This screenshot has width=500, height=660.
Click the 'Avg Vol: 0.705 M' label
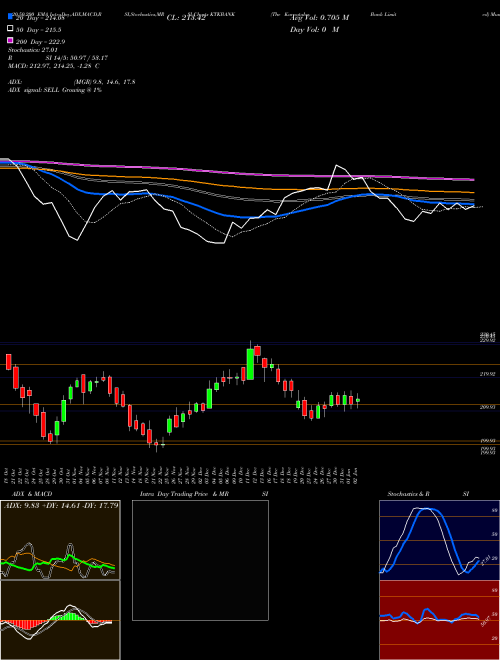(319, 17)
